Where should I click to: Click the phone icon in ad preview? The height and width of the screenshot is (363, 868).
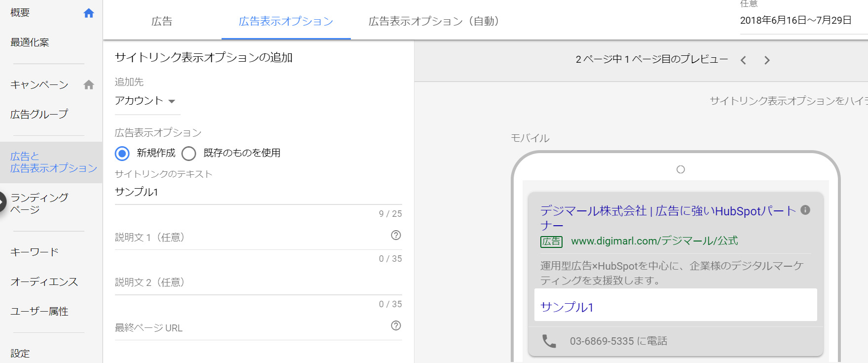coord(549,341)
